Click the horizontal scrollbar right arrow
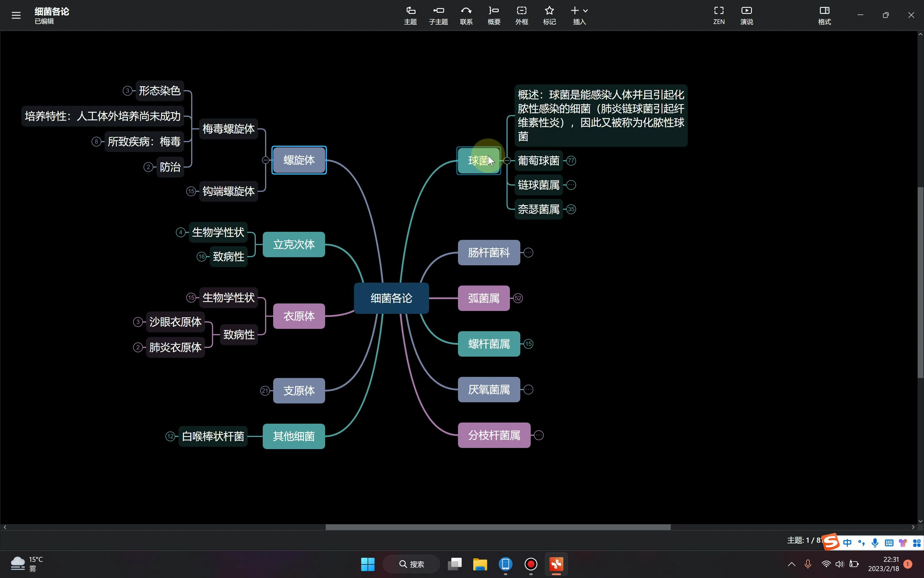This screenshot has width=924, height=578. (913, 527)
